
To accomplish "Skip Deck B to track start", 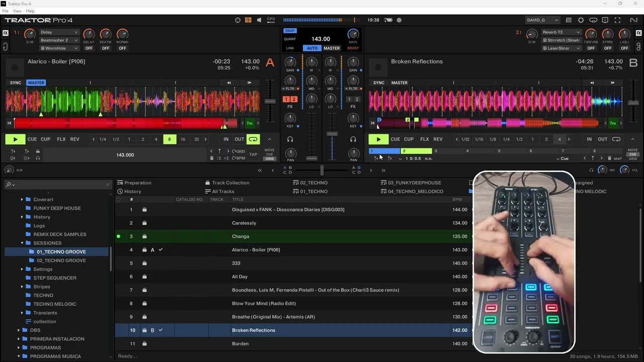I will click(x=372, y=123).
